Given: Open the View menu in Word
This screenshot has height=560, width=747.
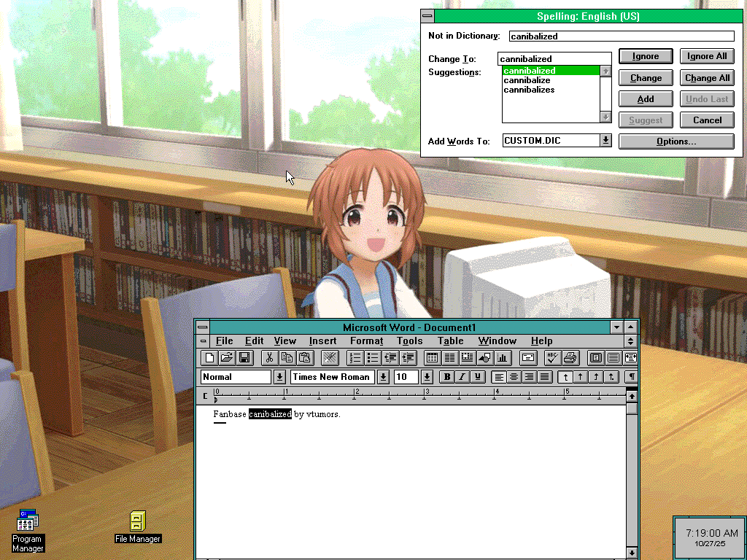Looking at the screenshot, I should 285,341.
